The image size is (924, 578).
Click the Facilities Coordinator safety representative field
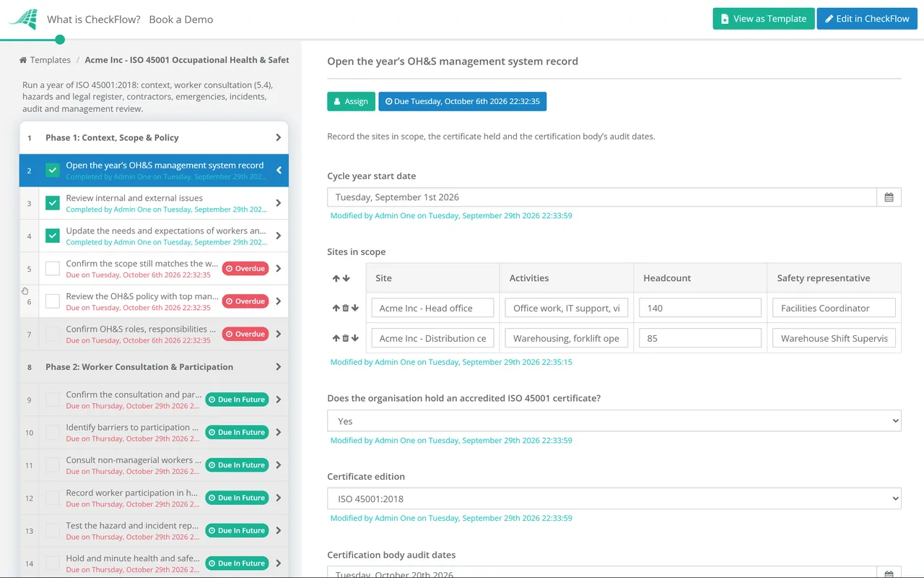[x=834, y=308]
